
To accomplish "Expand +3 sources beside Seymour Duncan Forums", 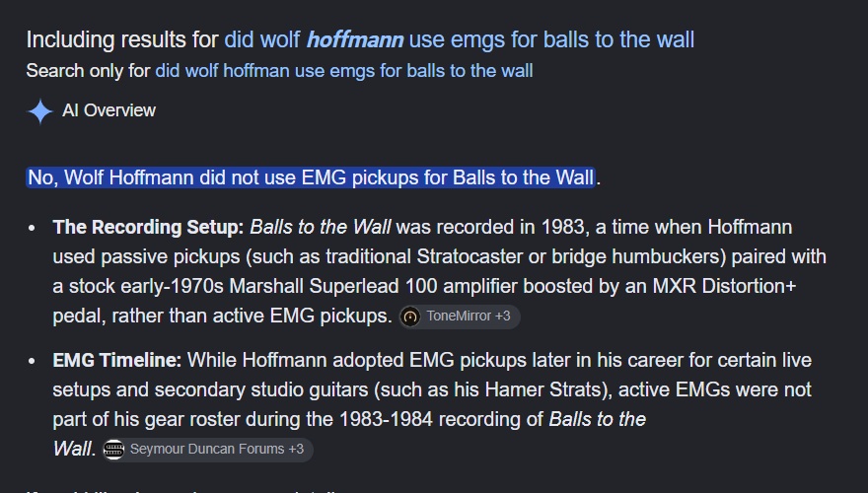I will click(x=296, y=449).
